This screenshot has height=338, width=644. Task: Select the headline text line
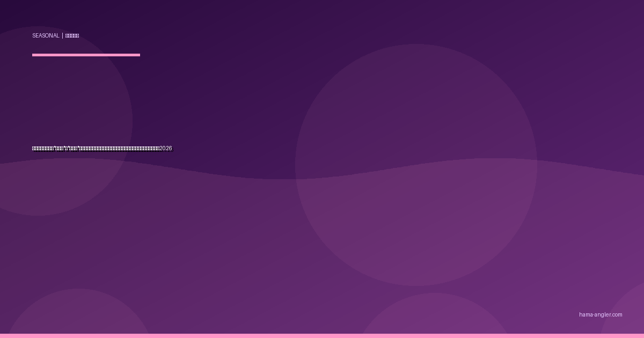pos(102,149)
